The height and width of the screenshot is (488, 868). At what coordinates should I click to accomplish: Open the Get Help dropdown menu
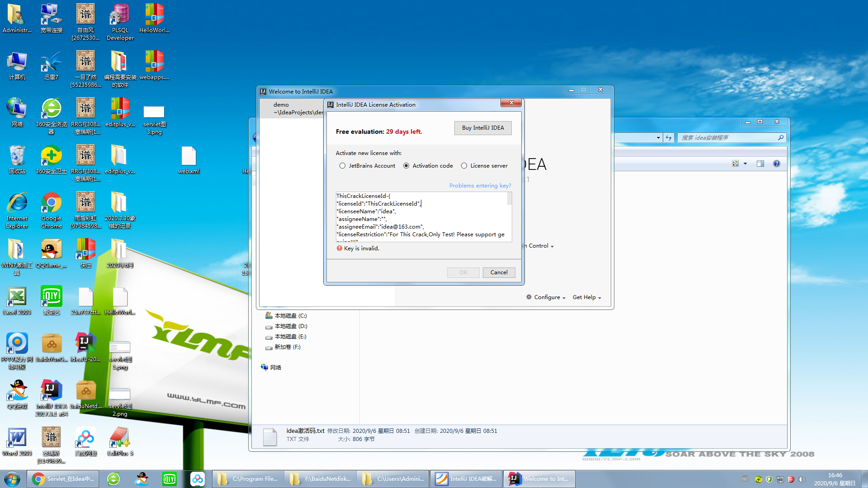click(x=587, y=297)
